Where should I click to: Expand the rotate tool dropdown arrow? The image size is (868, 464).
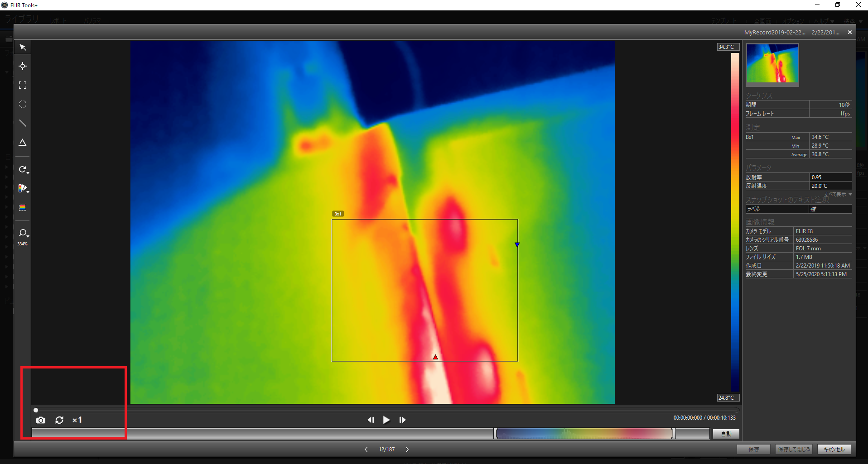[x=28, y=172]
